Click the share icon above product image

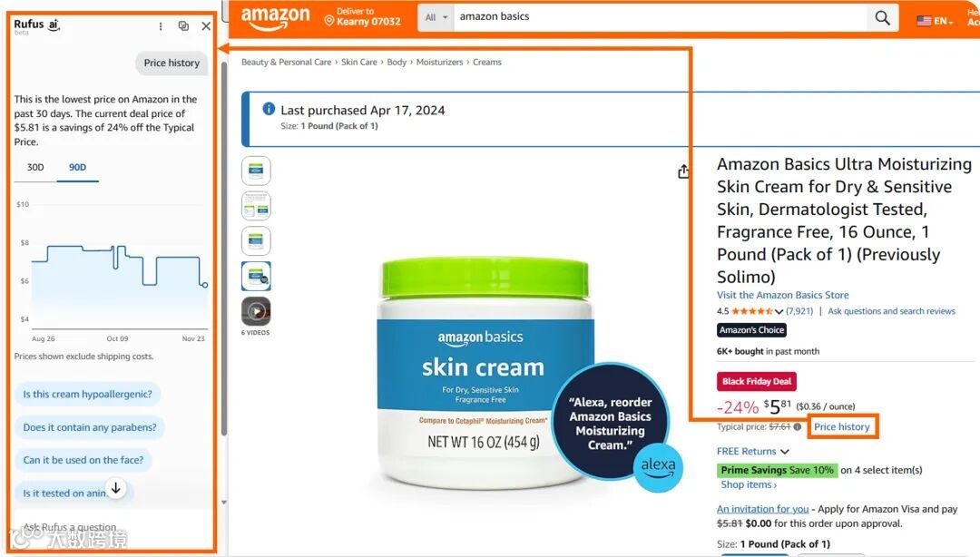coord(683,171)
